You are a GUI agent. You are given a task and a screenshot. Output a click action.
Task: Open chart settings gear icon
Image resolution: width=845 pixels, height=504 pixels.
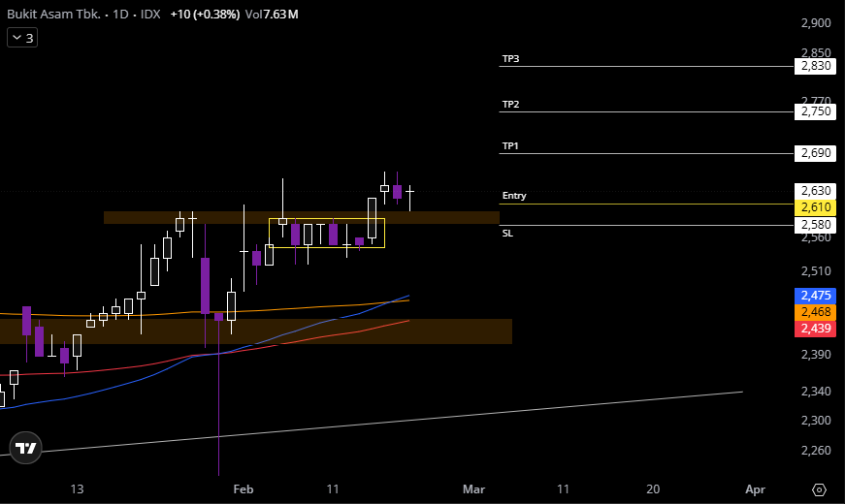click(x=819, y=489)
